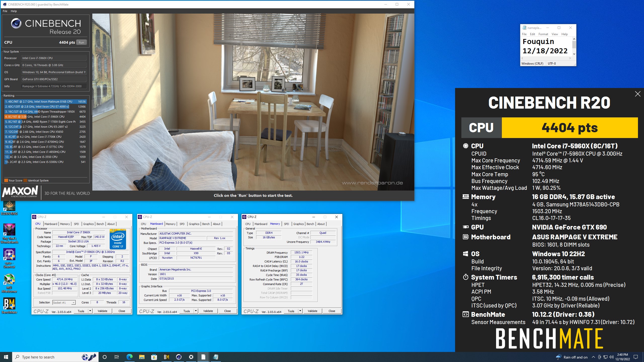Click Close button in CPU-Z CPU window

122,311
